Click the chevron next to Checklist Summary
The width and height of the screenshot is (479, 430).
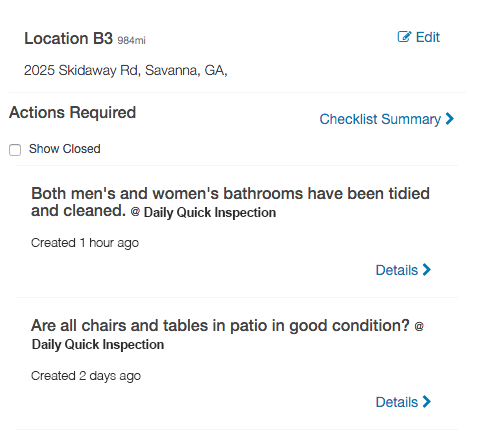(x=450, y=119)
